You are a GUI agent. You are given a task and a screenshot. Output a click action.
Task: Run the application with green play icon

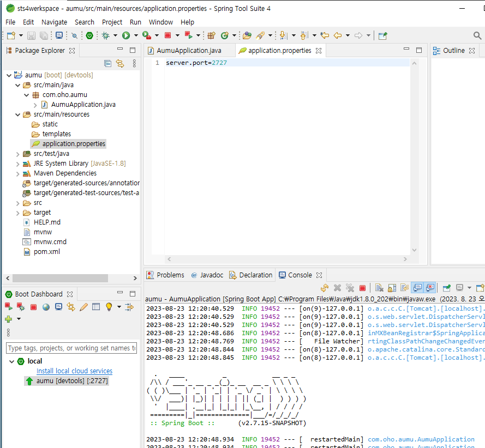(126, 35)
